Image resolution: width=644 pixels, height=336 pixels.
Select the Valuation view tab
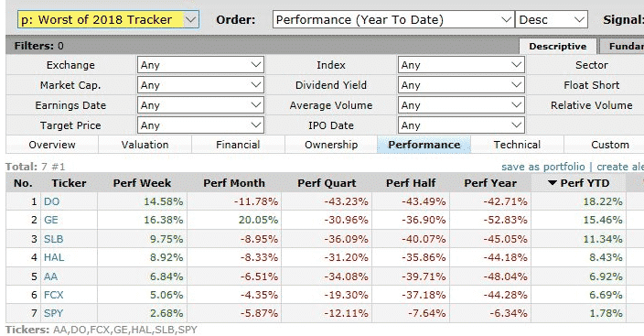tap(145, 145)
